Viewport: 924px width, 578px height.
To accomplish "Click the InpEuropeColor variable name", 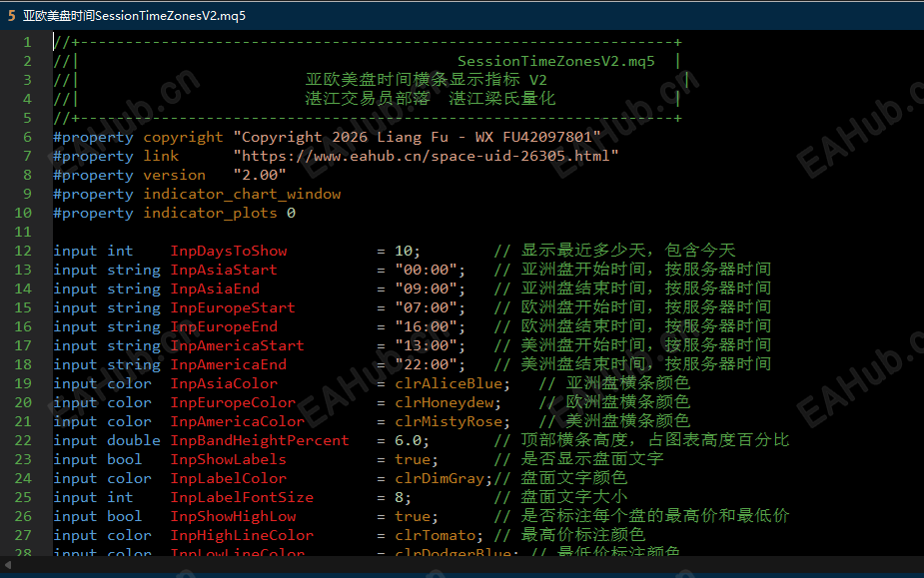I will pos(233,402).
